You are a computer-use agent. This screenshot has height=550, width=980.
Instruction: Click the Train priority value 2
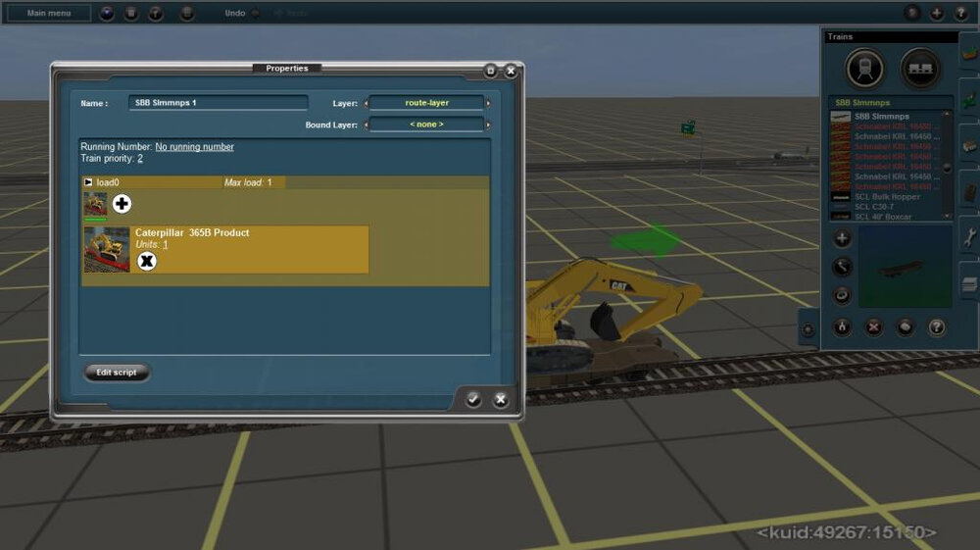[x=140, y=159]
